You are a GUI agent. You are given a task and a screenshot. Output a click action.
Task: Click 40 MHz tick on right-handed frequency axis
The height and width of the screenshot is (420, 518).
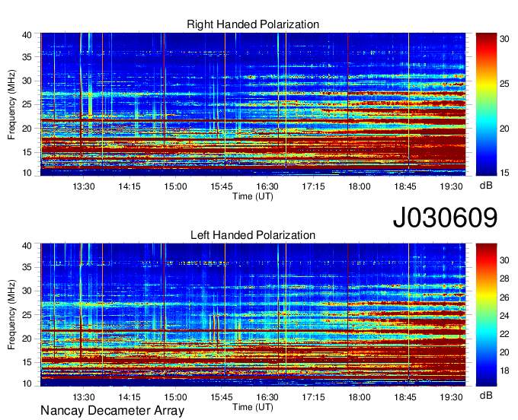pos(27,35)
